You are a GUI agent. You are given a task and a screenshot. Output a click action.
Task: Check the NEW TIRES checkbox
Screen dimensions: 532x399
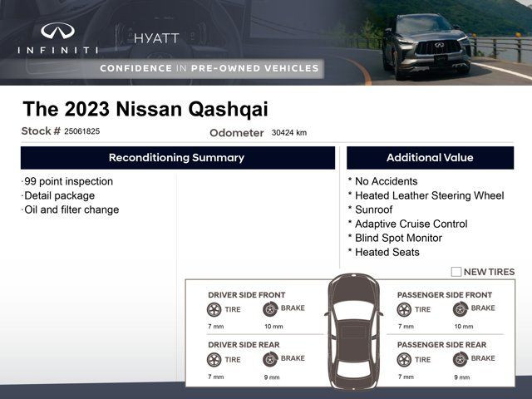coord(456,272)
